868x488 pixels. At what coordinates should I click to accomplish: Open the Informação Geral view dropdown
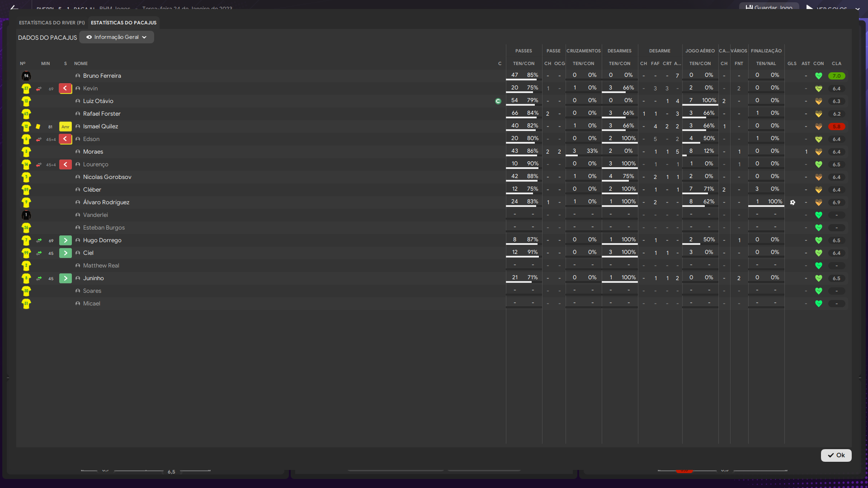pyautogui.click(x=117, y=37)
